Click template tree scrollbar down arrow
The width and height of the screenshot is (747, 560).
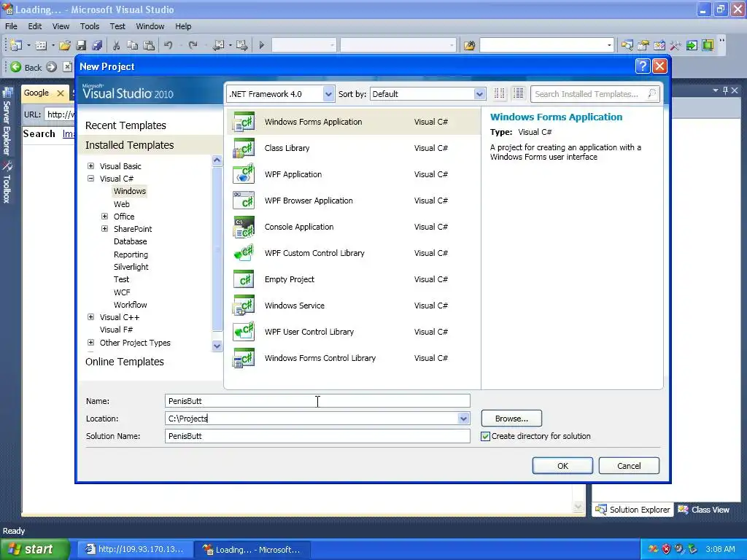point(217,346)
